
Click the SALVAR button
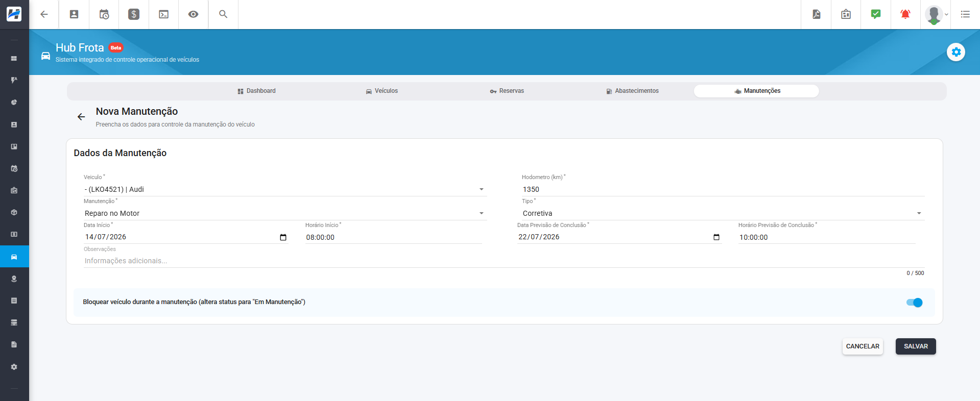pos(916,346)
